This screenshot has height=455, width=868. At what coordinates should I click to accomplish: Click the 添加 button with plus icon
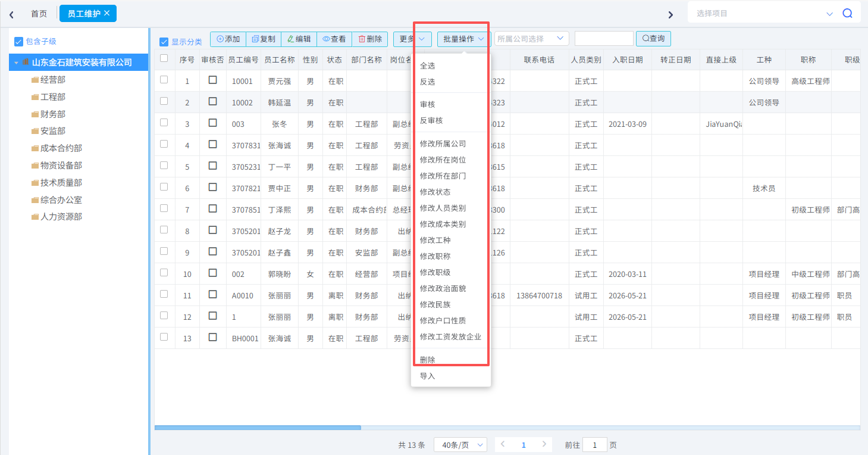pyautogui.click(x=228, y=39)
